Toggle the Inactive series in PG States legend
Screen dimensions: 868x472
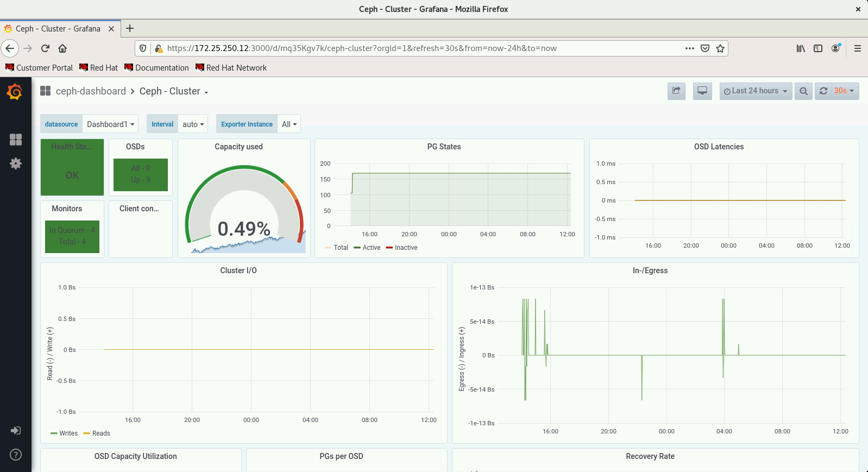tap(401, 248)
